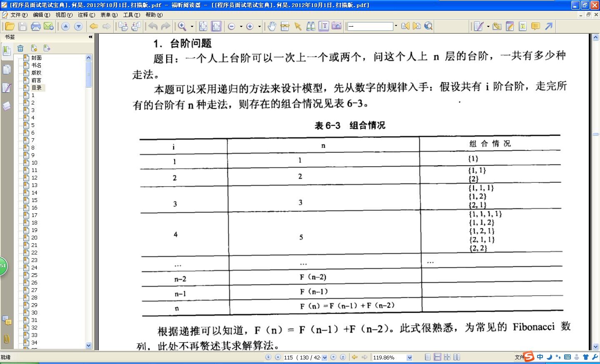The image size is (600, 364).
Task: Open bookmark 目录
Action: pyautogui.click(x=37, y=87)
